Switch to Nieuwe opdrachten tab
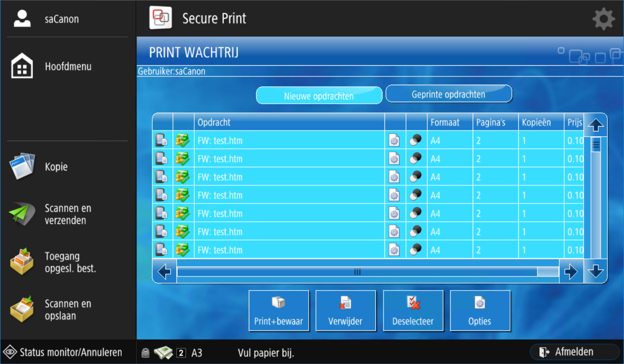 pyautogui.click(x=319, y=96)
